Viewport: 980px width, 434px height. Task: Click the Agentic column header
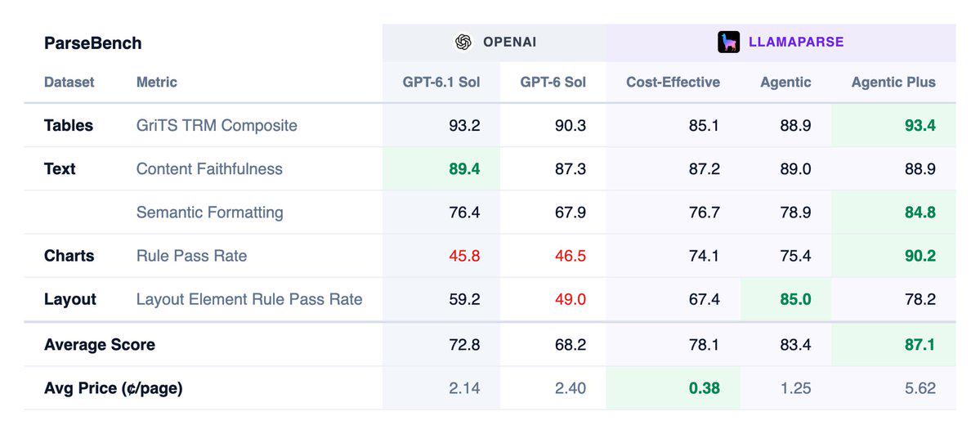[x=785, y=82]
